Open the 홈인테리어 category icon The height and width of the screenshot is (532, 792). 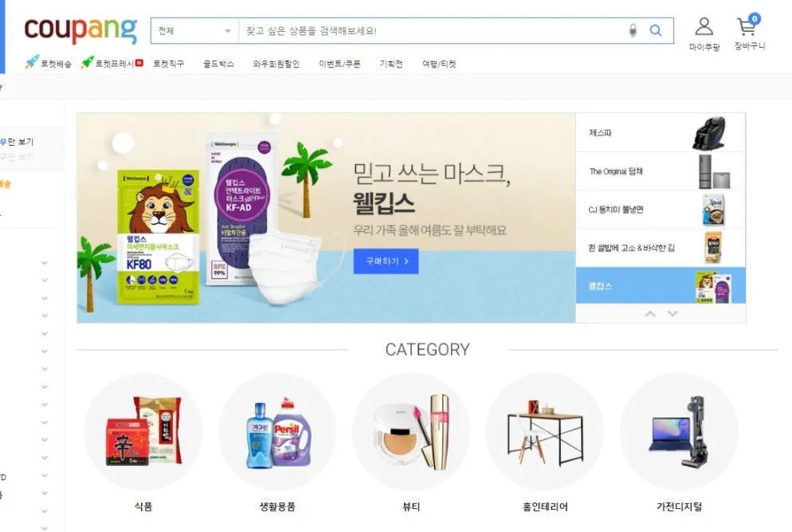[x=545, y=432]
